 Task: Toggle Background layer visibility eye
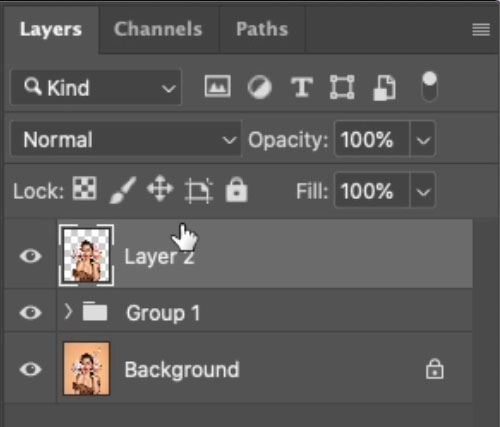pyautogui.click(x=30, y=369)
